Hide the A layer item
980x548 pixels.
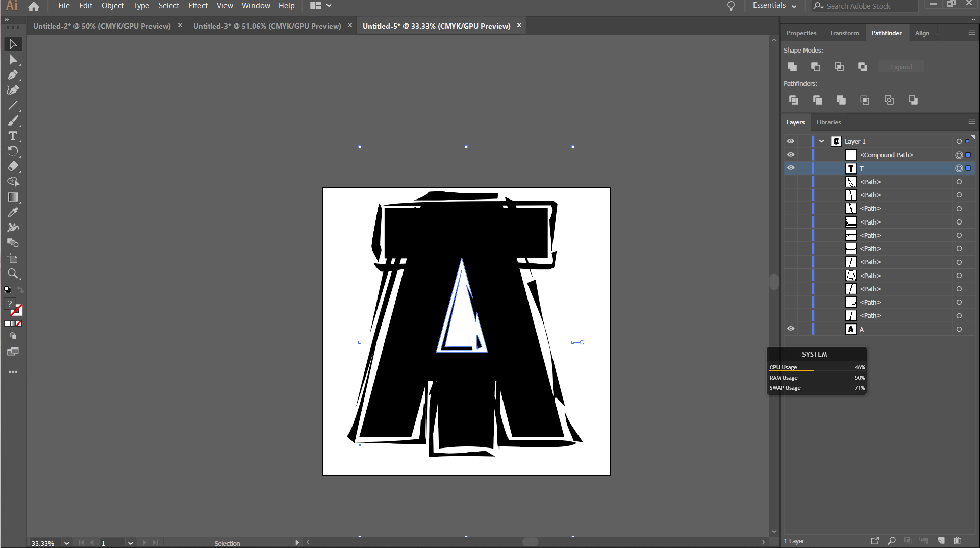tap(791, 329)
